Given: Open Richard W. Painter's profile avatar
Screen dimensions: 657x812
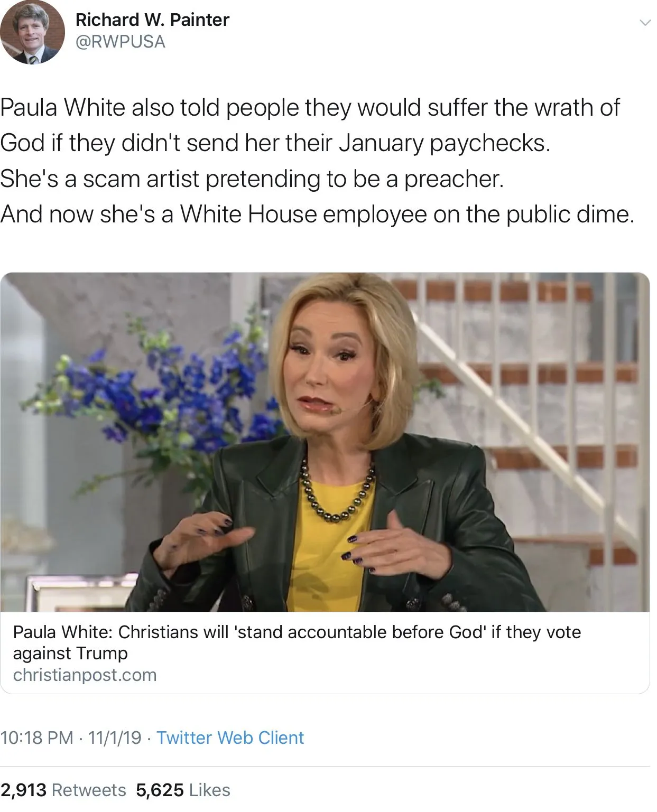Looking at the screenshot, I should point(32,32).
